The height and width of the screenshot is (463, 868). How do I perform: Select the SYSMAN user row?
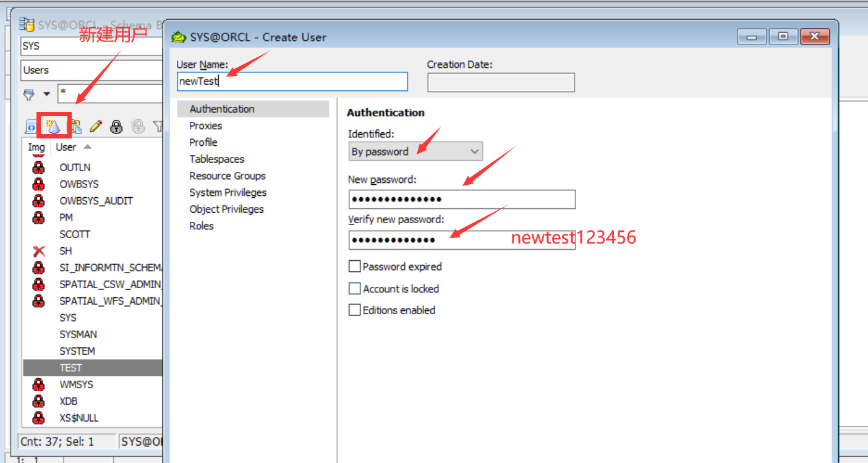[93, 334]
